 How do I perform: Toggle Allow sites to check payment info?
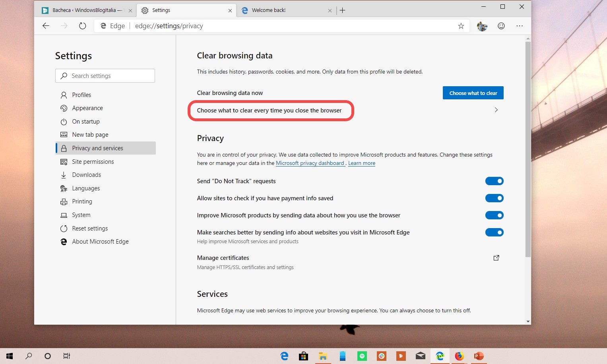(495, 198)
